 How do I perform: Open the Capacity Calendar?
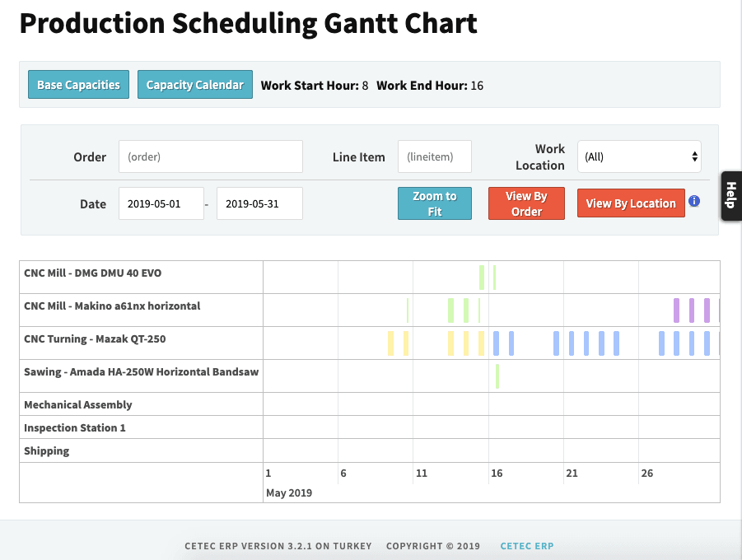click(194, 84)
